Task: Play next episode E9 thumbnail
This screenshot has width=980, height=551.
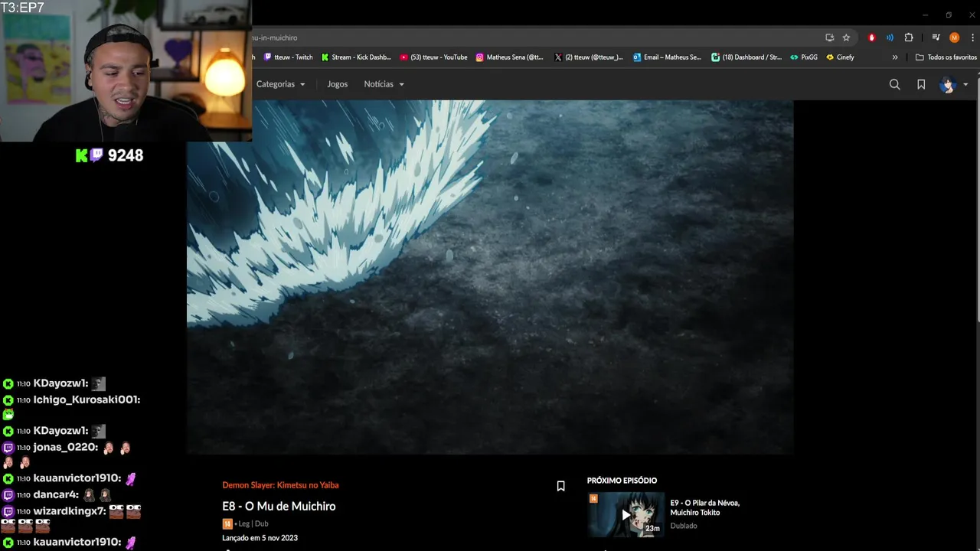Action: coord(626,514)
